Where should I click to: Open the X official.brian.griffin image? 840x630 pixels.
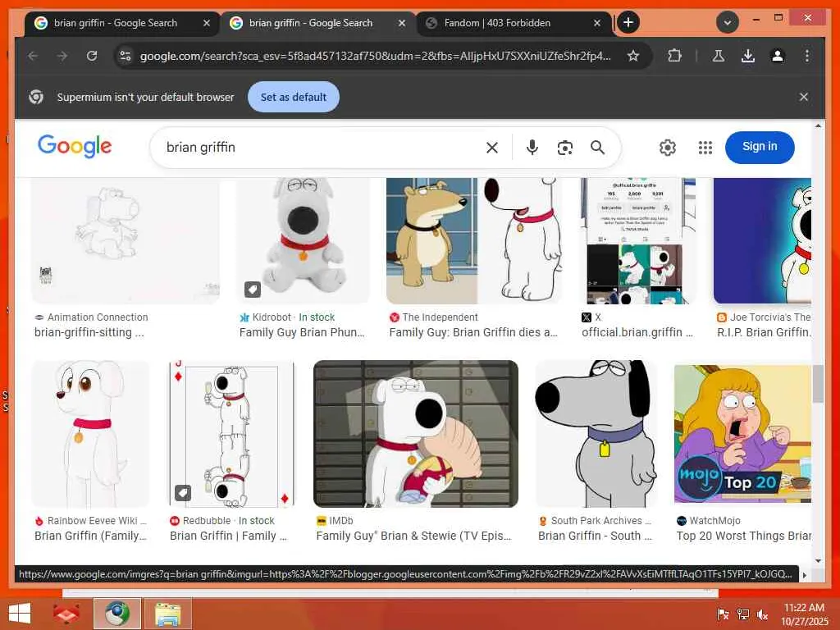pos(638,241)
